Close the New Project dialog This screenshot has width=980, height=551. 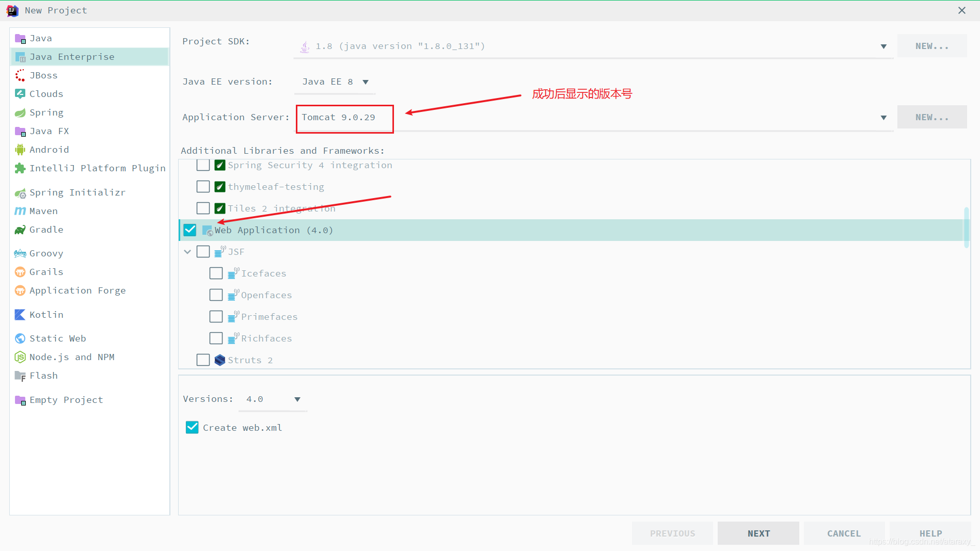click(962, 10)
